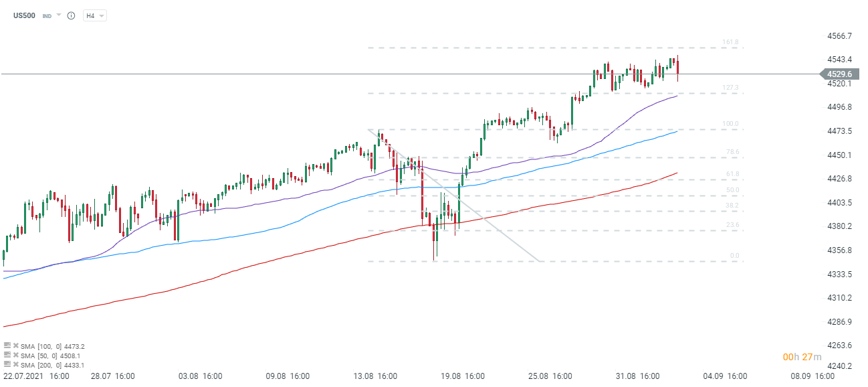Viewport: 868px width, 387px height.
Task: Open the US500 instrument info icon
Action: point(71,15)
